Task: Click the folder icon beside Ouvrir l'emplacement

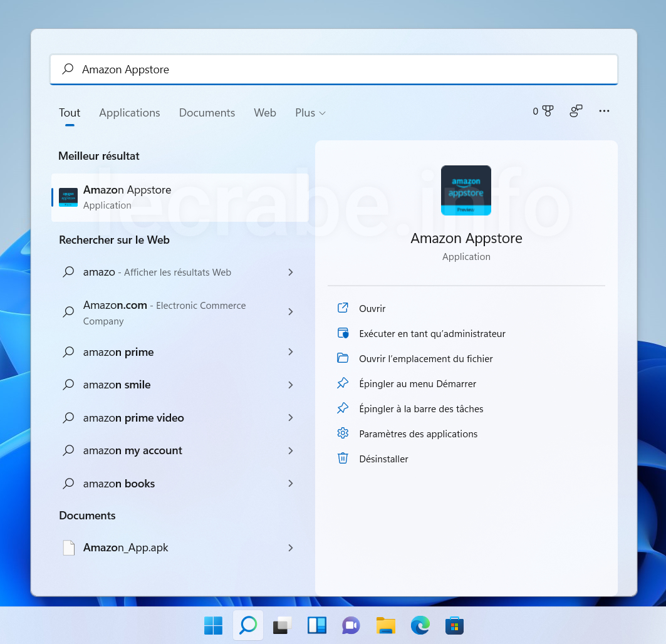Action: 343,358
